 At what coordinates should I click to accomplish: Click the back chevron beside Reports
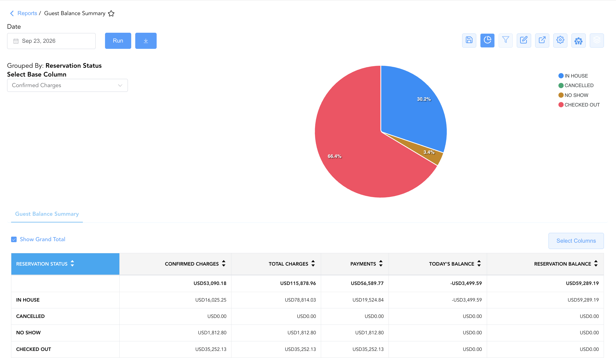tap(12, 13)
